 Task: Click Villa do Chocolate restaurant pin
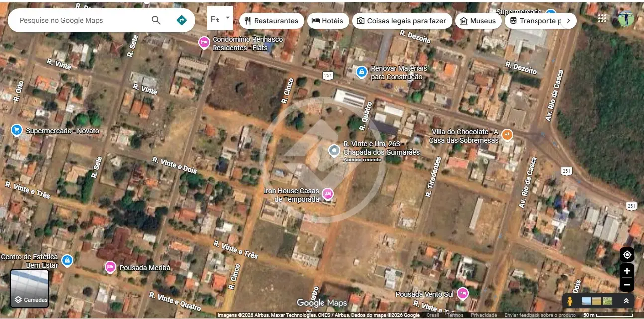coord(507,134)
